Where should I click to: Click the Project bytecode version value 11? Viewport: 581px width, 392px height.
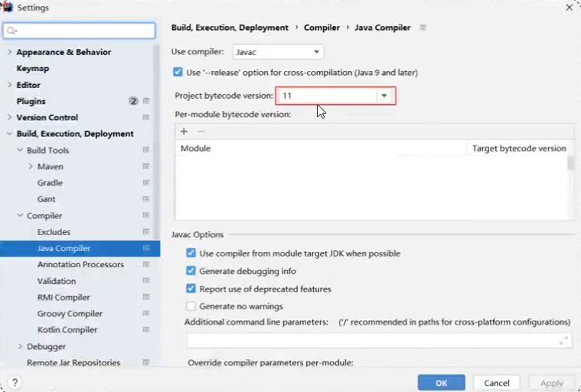click(x=287, y=96)
